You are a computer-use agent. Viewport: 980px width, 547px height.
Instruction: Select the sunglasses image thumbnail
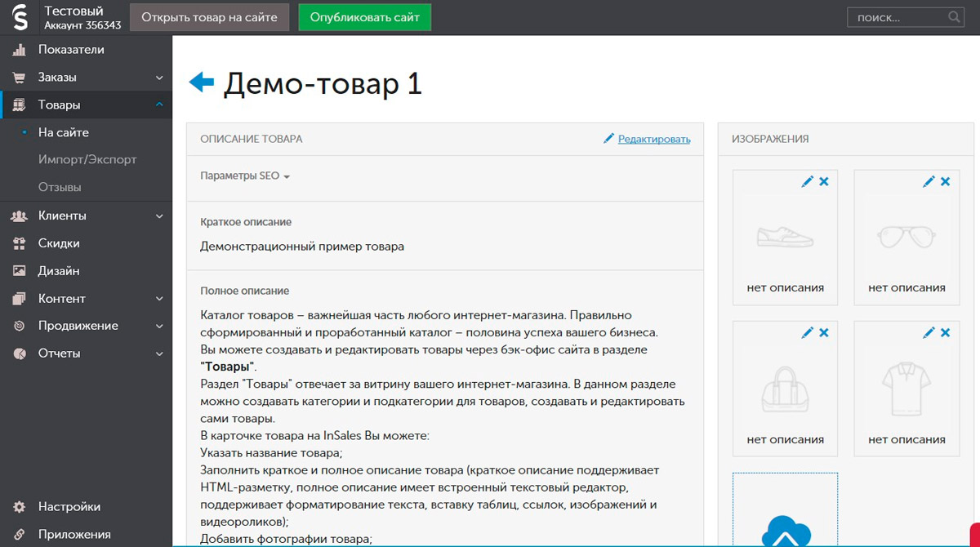point(906,237)
